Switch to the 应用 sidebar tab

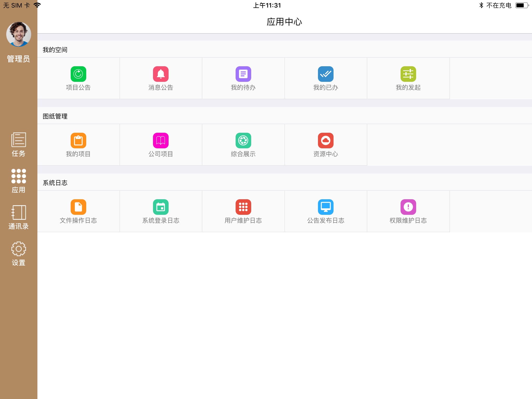point(18,181)
